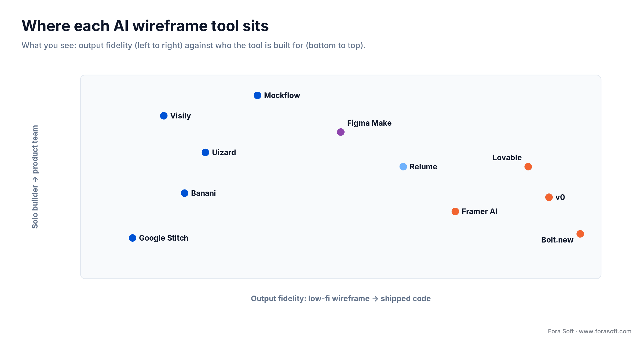
Task: Click the blue Mockflow data point
Action: tap(257, 95)
